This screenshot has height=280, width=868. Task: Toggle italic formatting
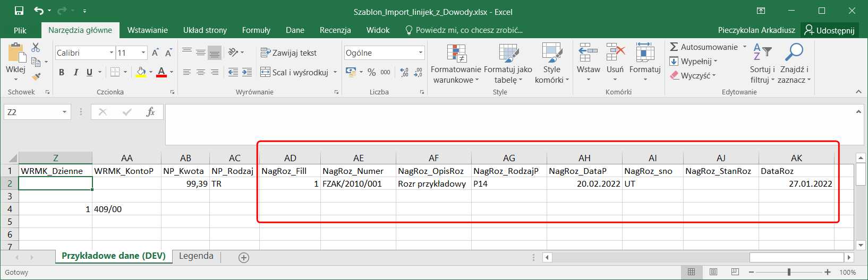click(x=75, y=72)
